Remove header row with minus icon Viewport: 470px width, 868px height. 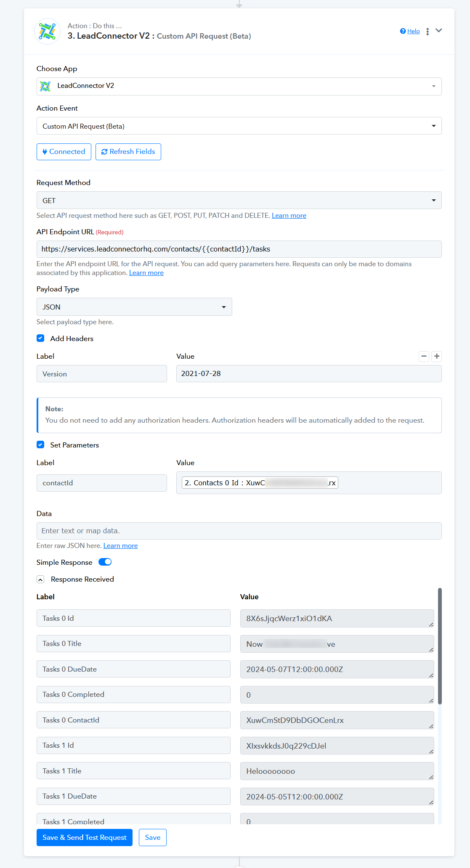[x=424, y=357]
